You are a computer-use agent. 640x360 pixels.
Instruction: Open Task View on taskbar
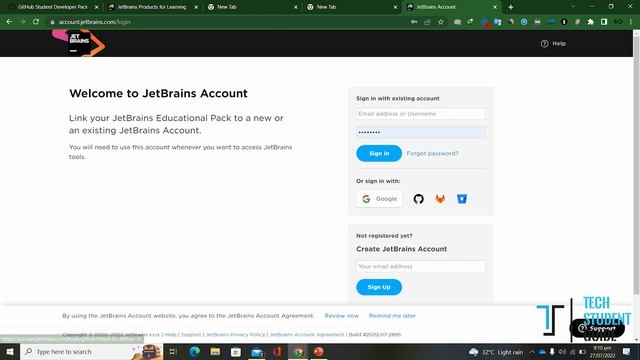tap(173, 351)
